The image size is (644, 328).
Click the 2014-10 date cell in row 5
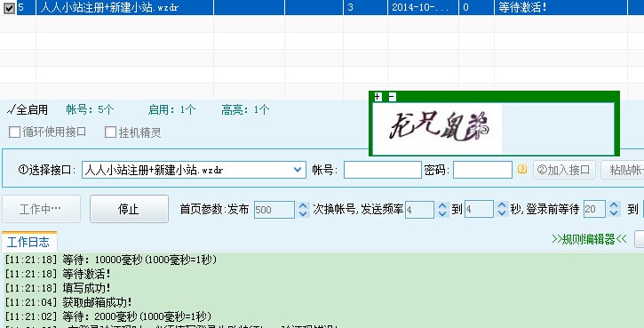423,7
